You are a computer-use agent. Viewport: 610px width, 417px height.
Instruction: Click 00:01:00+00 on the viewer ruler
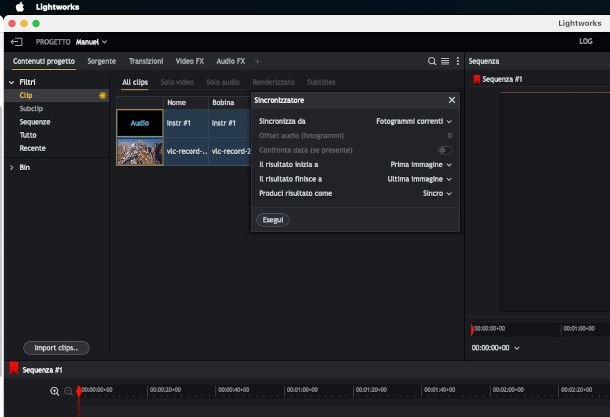point(579,329)
